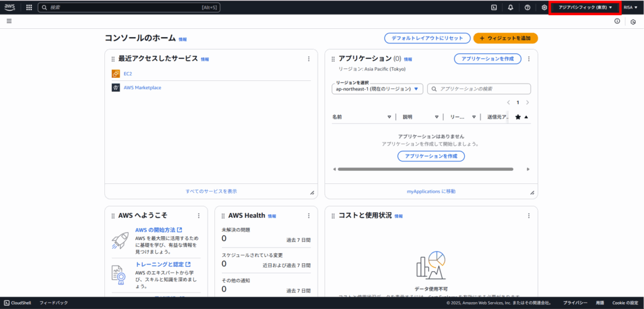The height and width of the screenshot is (309, 644).
Task: Click ウィジェットを追加 button
Action: point(506,38)
